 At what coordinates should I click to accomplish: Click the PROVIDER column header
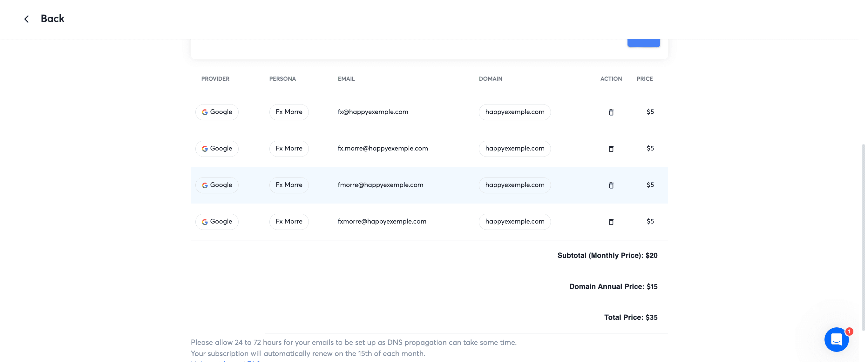[x=215, y=79]
